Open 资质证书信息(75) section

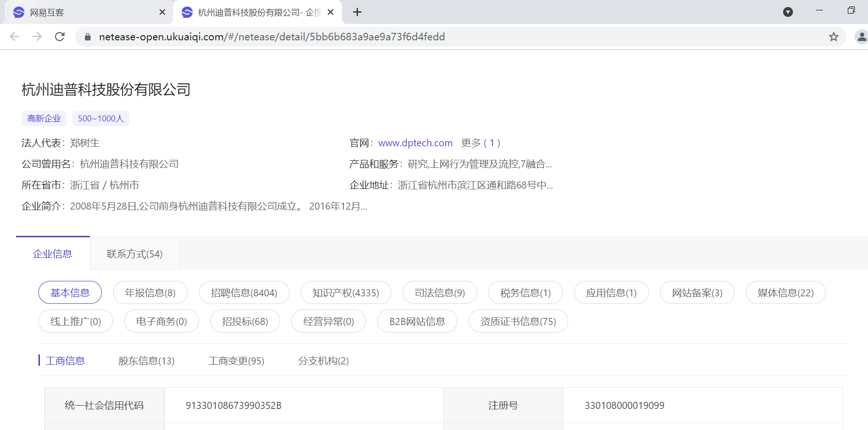point(518,321)
